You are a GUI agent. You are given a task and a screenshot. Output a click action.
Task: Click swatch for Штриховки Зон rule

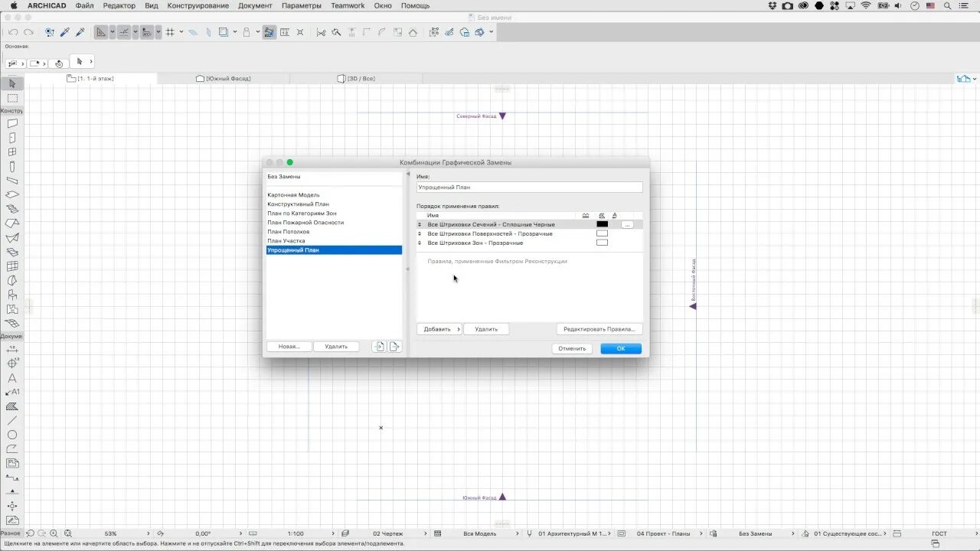pos(602,243)
